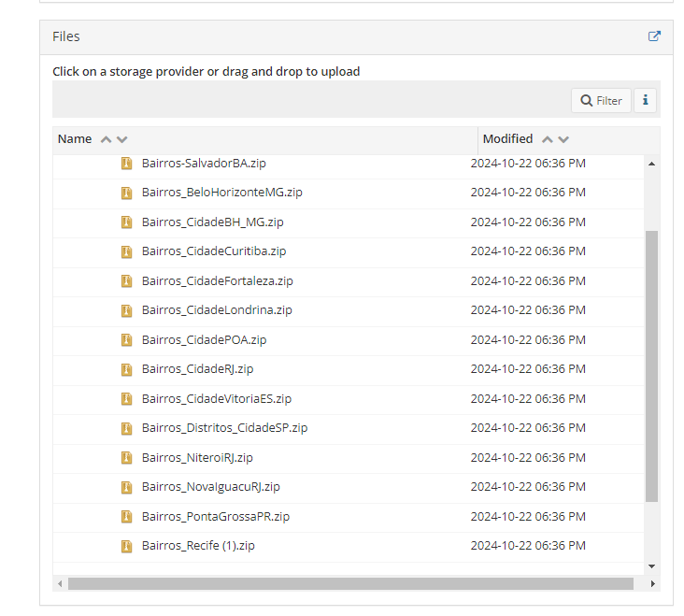Select file name Bairros_NovaIguacuRJ.zip
Screen dimensions: 684x616
pos(210,487)
